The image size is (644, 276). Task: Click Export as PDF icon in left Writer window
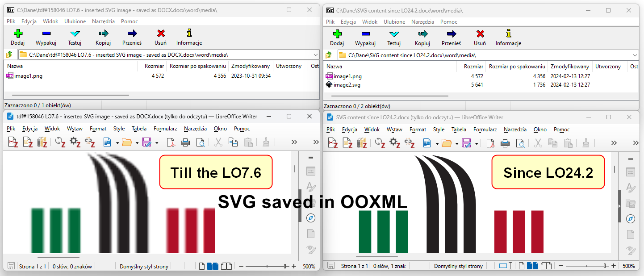click(171, 142)
